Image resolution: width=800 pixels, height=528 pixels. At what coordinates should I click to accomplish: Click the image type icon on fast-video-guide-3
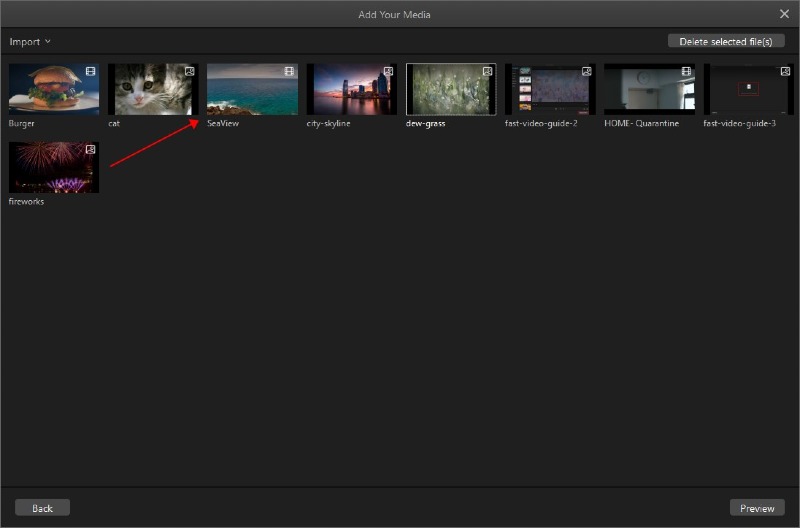[785, 71]
